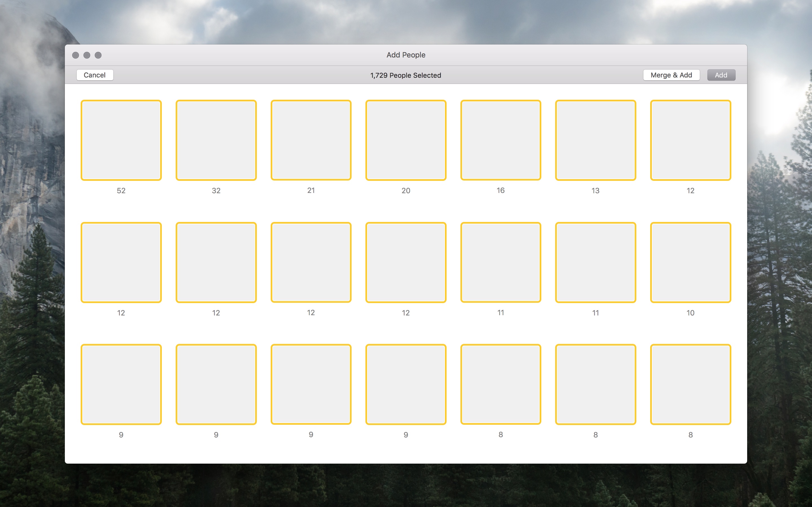
Task: Click the 1,729 People Selected label
Action: [x=406, y=75]
